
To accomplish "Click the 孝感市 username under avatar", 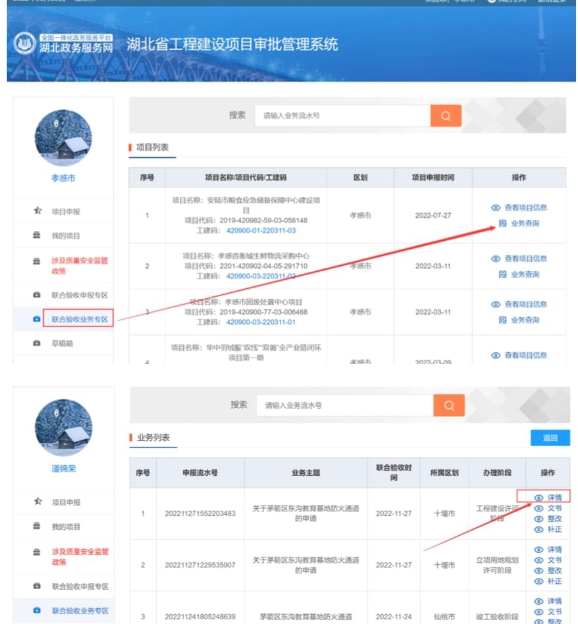I will 63,178.
